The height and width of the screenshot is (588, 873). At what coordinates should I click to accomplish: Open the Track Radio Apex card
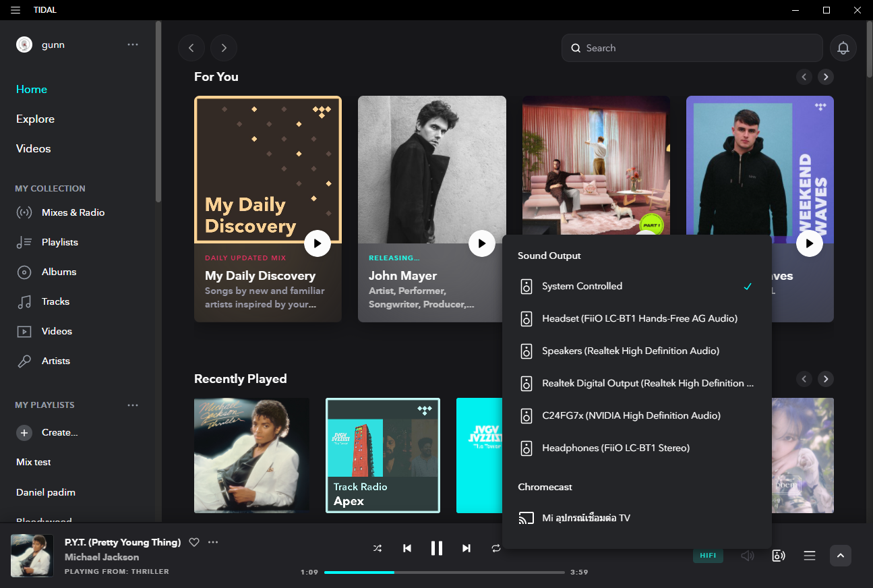383,455
